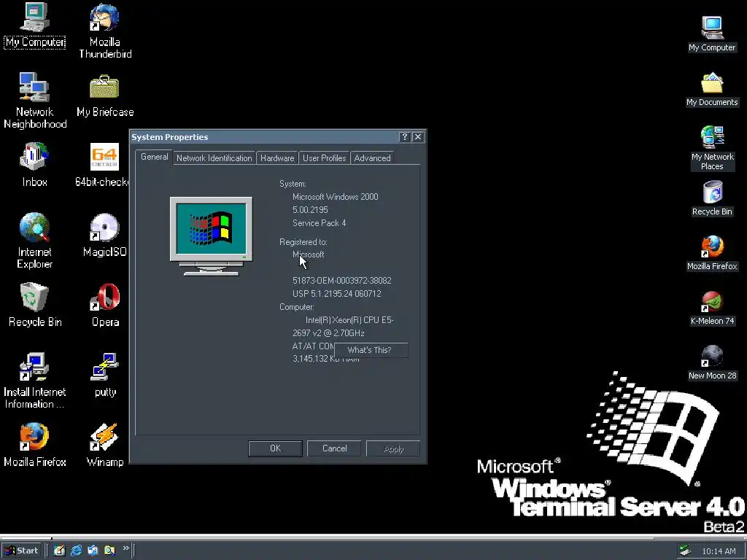Select the My Network Places desktop icon
The height and width of the screenshot is (560, 747).
click(x=712, y=148)
